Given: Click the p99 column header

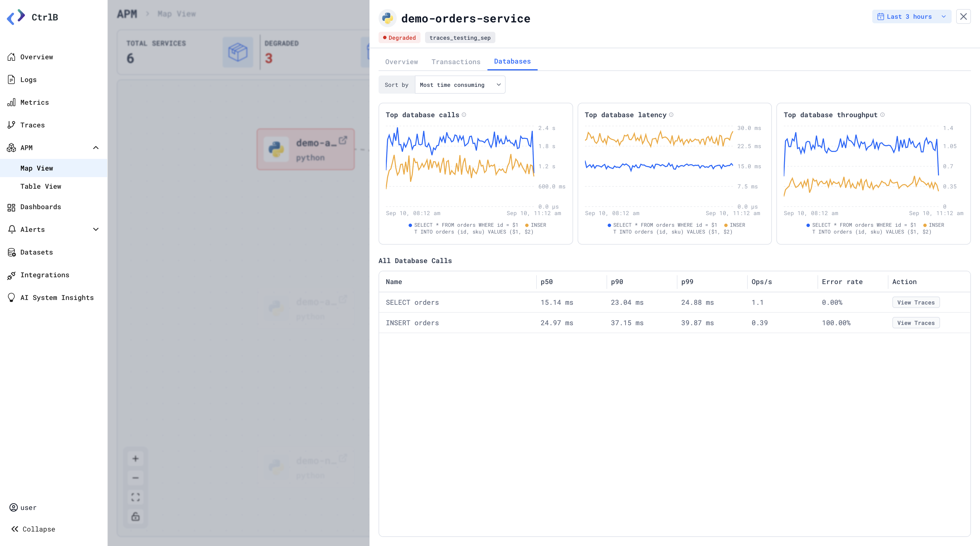Looking at the screenshot, I should click(687, 282).
